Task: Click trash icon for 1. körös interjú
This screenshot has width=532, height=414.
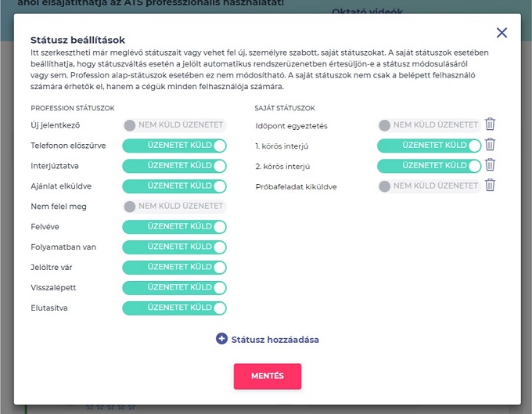Action: [x=490, y=145]
